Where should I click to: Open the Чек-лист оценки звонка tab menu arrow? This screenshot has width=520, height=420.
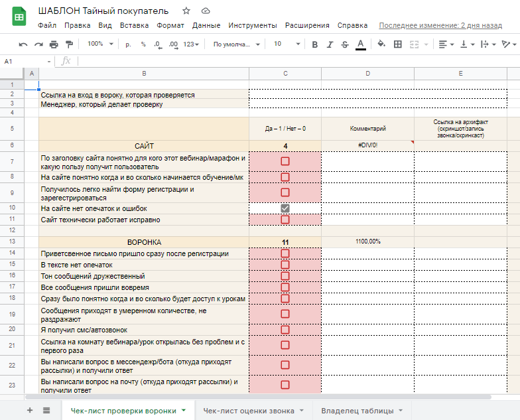point(301,410)
